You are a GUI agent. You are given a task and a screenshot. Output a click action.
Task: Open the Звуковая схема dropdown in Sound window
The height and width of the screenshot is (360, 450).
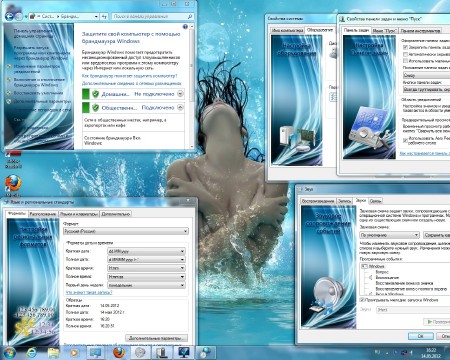389,235
